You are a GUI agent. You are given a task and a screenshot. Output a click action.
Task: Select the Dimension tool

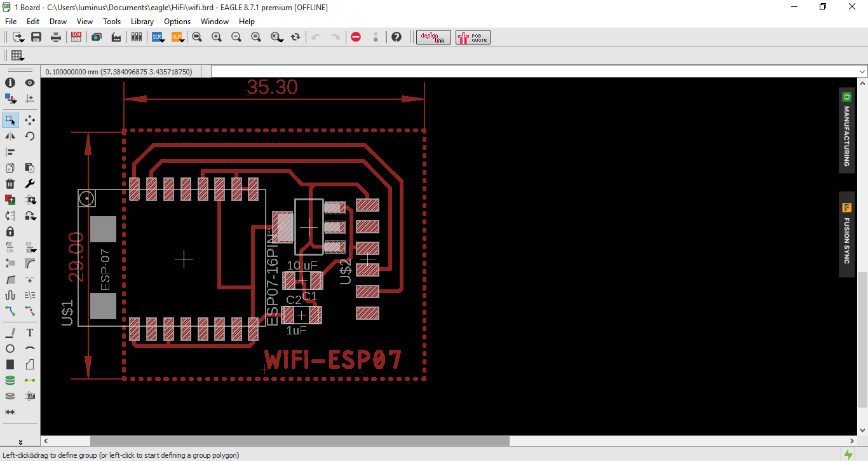tap(10, 412)
